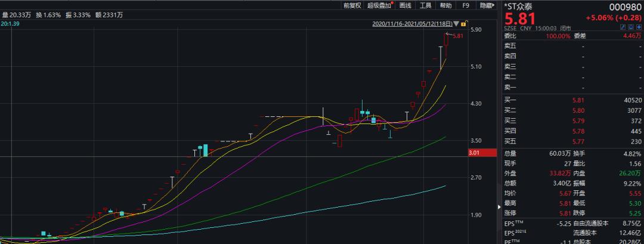Click the pencil note icon under price change

(x=623, y=27)
